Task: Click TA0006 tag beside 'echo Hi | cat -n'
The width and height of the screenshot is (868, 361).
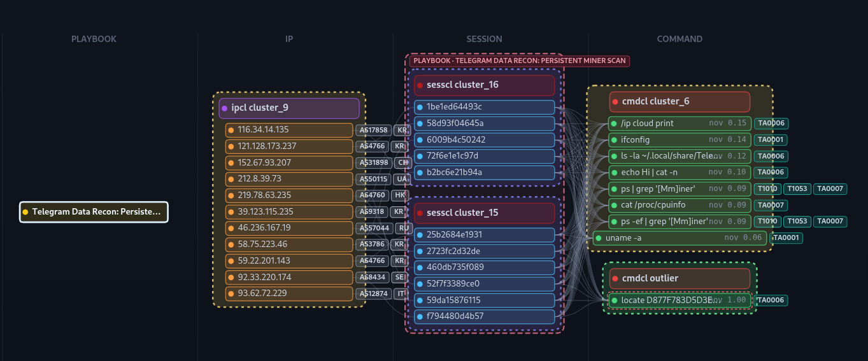Action: pos(771,173)
